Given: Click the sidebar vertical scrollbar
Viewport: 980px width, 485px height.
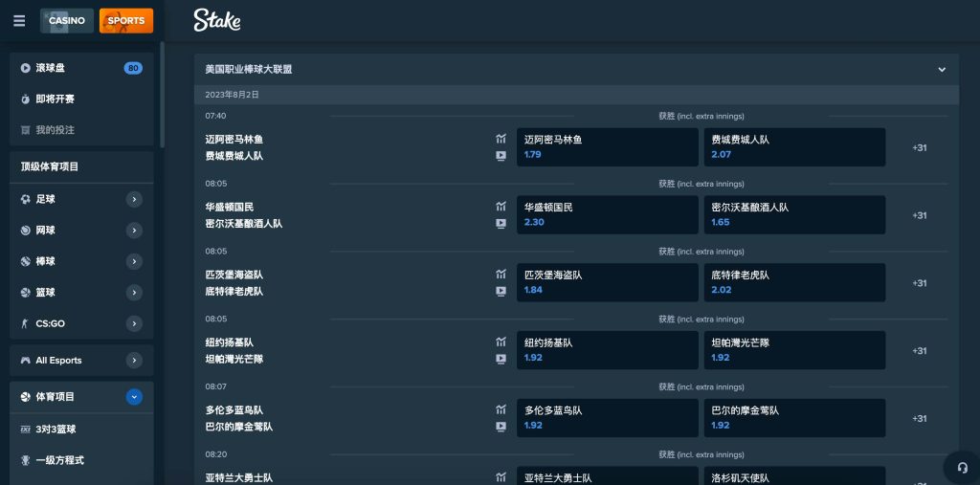Looking at the screenshot, I should tap(163, 94).
